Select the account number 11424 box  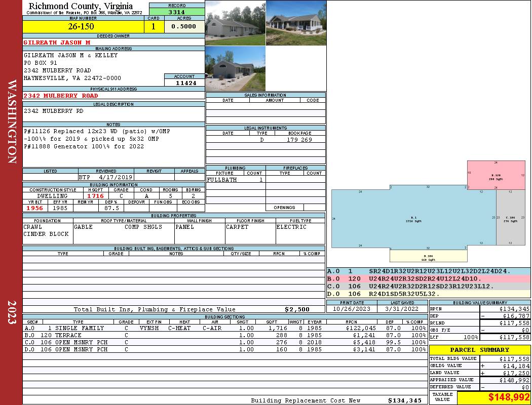point(184,83)
